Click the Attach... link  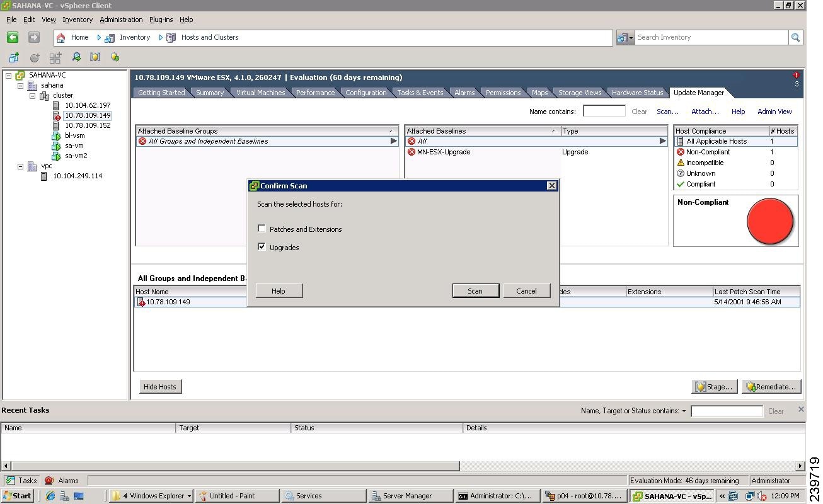click(x=705, y=112)
